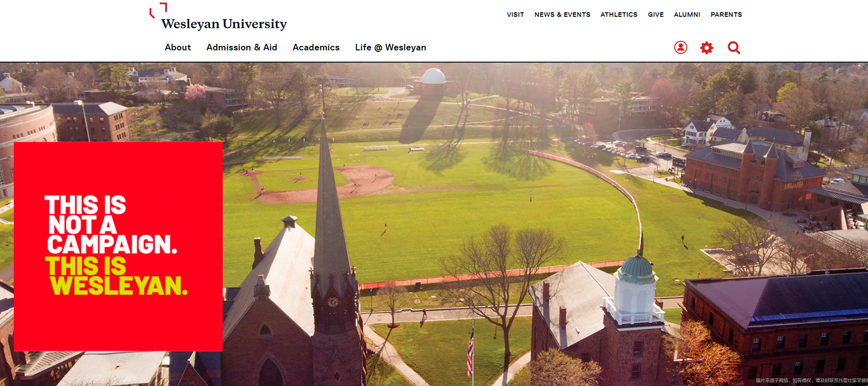Viewport: 868px width, 386px height.
Task: Visit the Alumni link
Action: [x=687, y=15]
